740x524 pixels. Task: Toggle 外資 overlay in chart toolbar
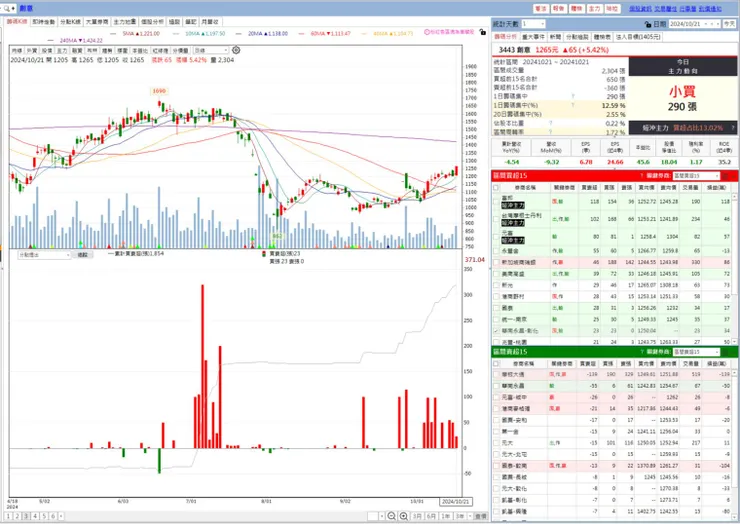(32, 50)
